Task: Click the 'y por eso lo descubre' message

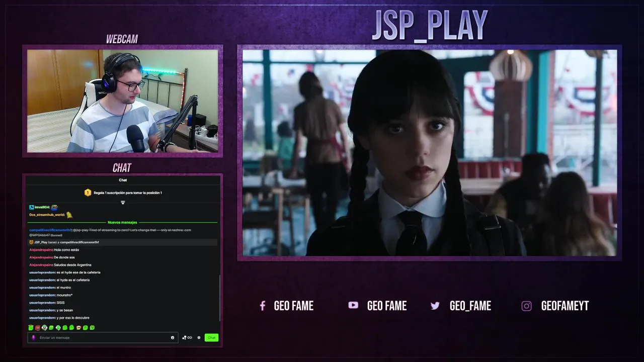Action: (73, 318)
